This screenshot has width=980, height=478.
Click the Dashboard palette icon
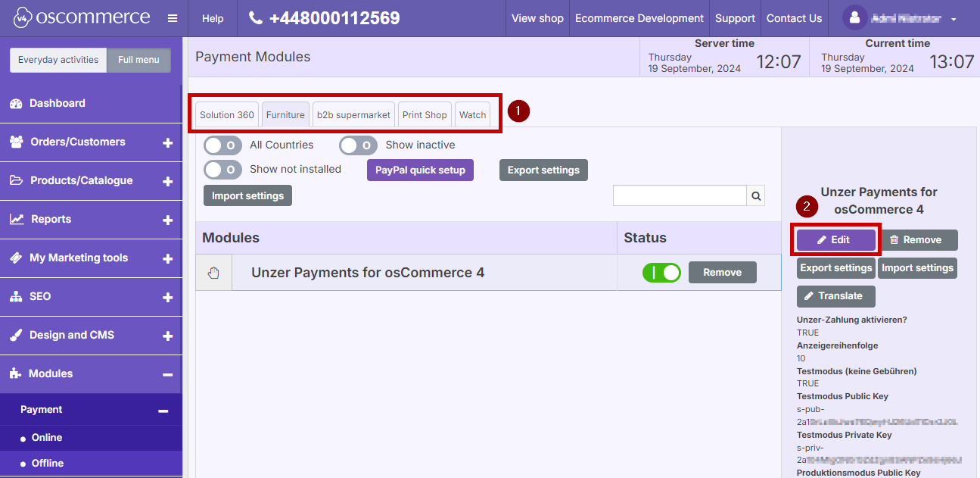[16, 104]
